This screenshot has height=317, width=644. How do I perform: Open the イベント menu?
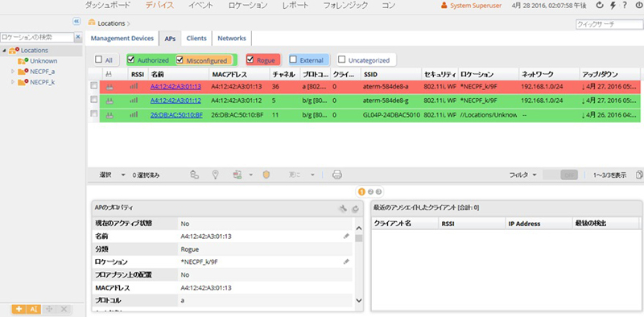pos(200,6)
